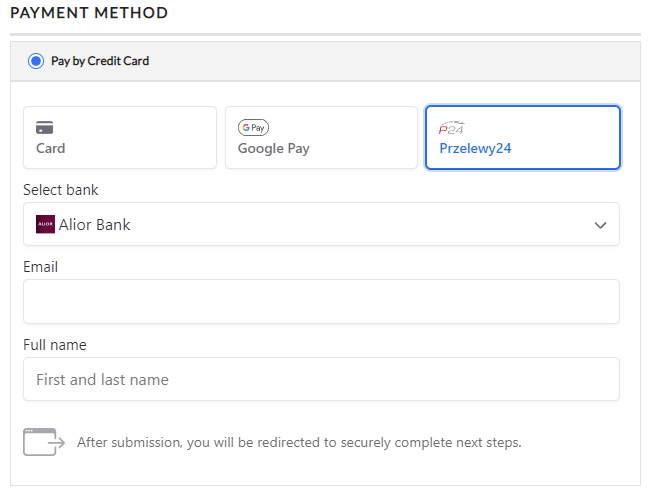Focus the Full name input field
The width and height of the screenshot is (652, 497).
[x=321, y=379]
